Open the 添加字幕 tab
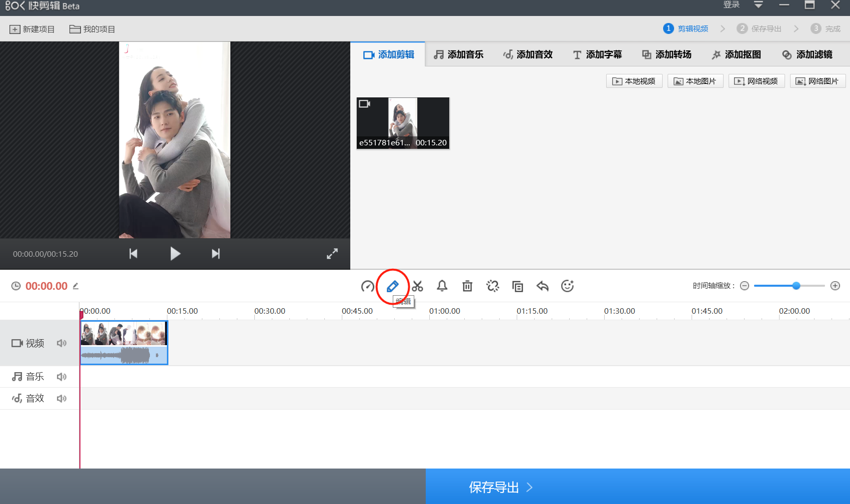Image resolution: width=850 pixels, height=504 pixels. pyautogui.click(x=598, y=54)
